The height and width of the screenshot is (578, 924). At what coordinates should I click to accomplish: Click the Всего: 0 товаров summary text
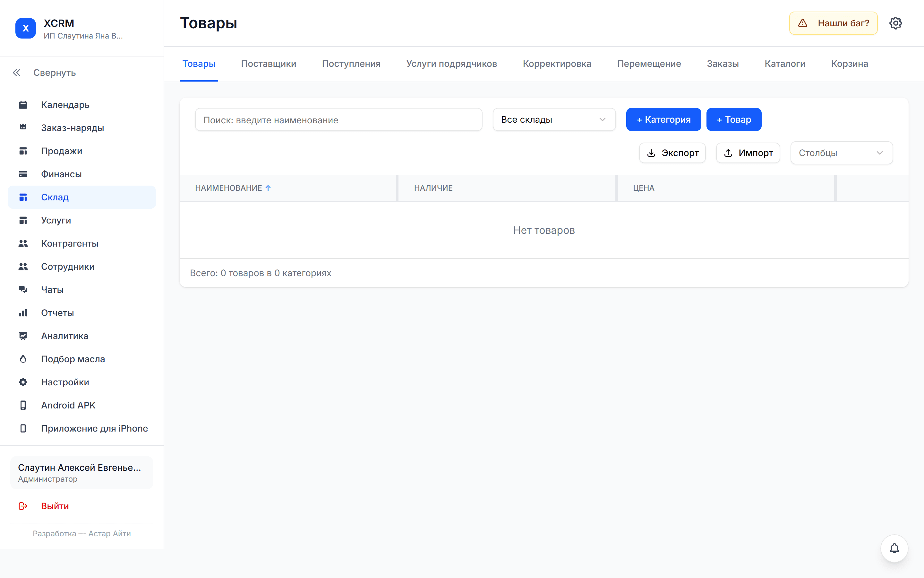tap(261, 273)
